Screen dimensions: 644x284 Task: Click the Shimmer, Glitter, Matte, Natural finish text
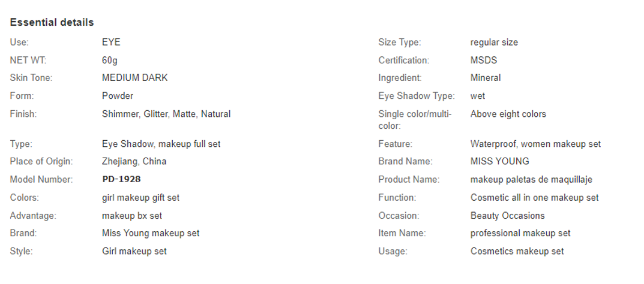(x=166, y=114)
